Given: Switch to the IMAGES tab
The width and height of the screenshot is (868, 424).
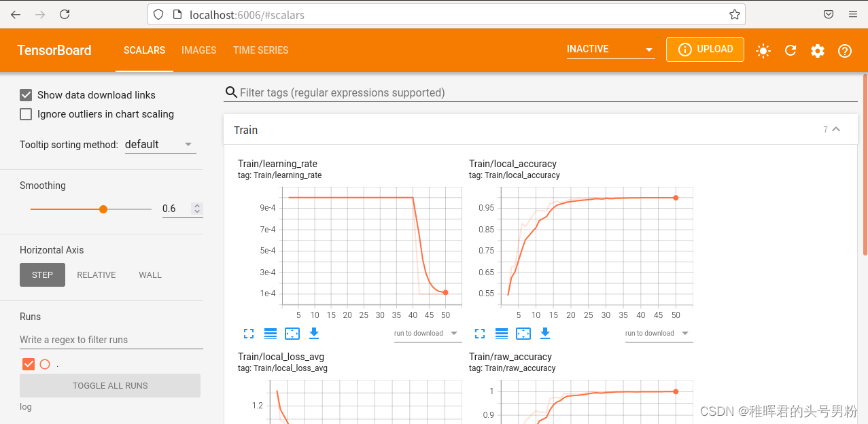Looking at the screenshot, I should [x=199, y=50].
